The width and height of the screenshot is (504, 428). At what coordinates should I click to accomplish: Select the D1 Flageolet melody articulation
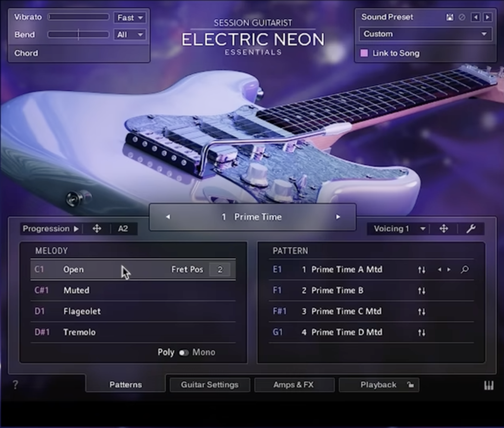click(133, 311)
